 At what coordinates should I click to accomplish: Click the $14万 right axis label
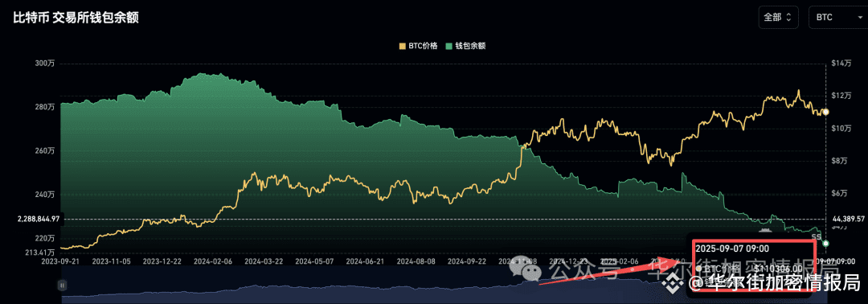[x=841, y=64]
